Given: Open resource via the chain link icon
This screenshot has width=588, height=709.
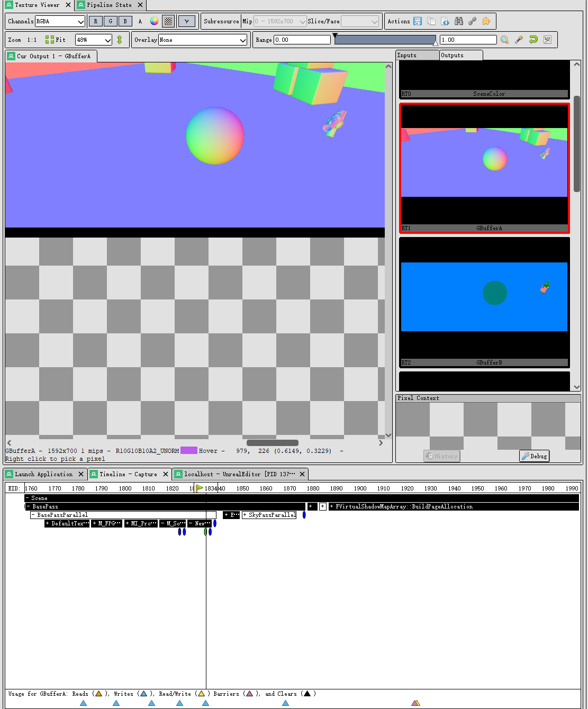Looking at the screenshot, I should point(472,21).
